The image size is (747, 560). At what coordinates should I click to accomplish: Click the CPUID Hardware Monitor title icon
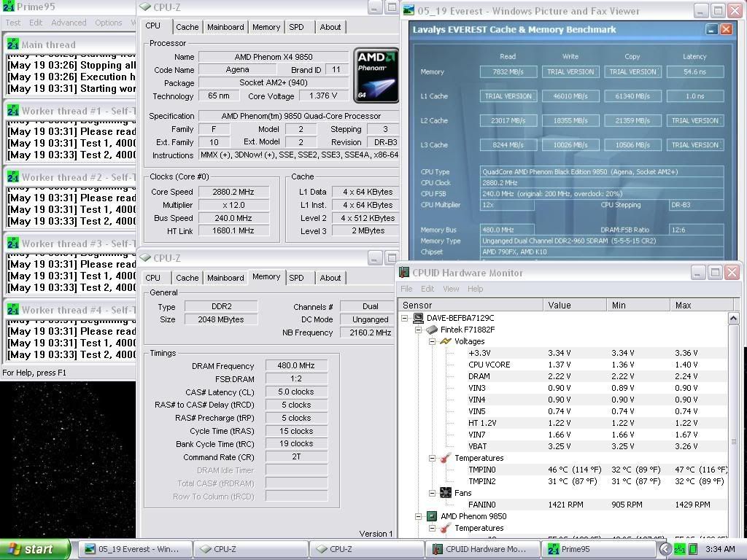[404, 273]
